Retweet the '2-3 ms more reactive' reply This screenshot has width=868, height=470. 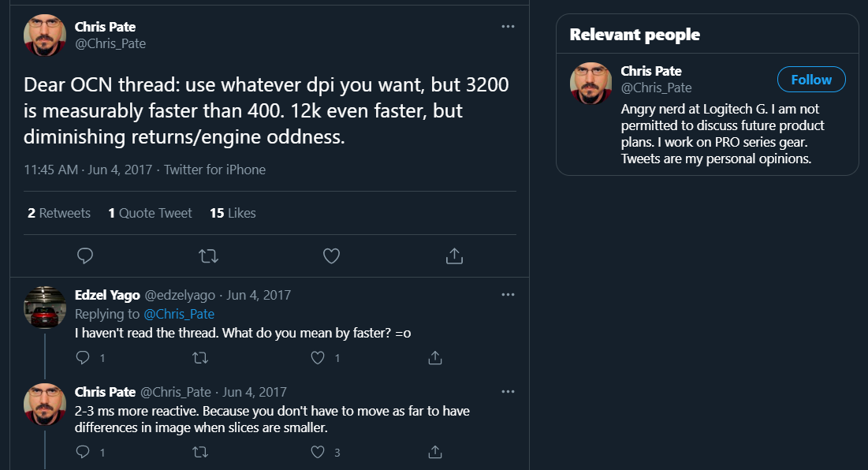click(200, 453)
